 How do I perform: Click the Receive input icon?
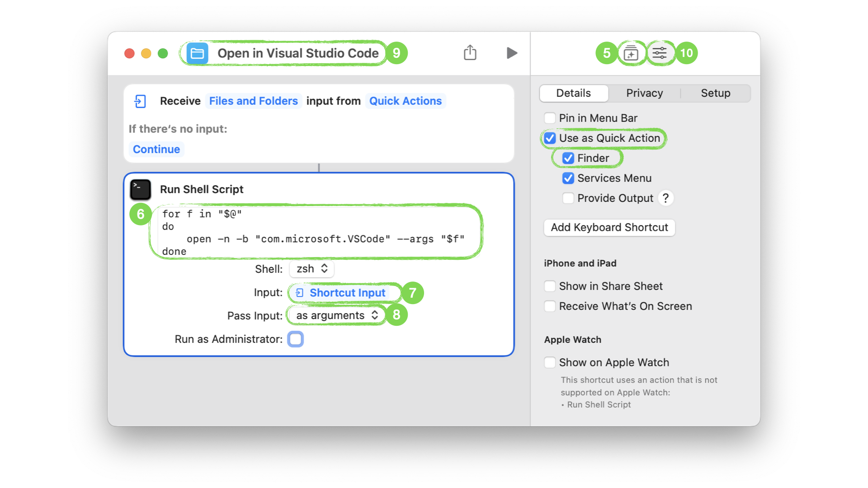(x=140, y=101)
